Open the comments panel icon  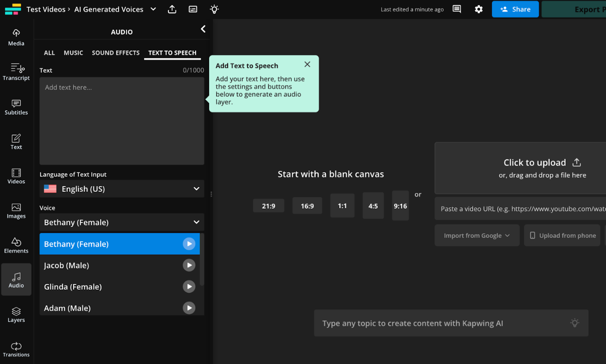point(457,9)
